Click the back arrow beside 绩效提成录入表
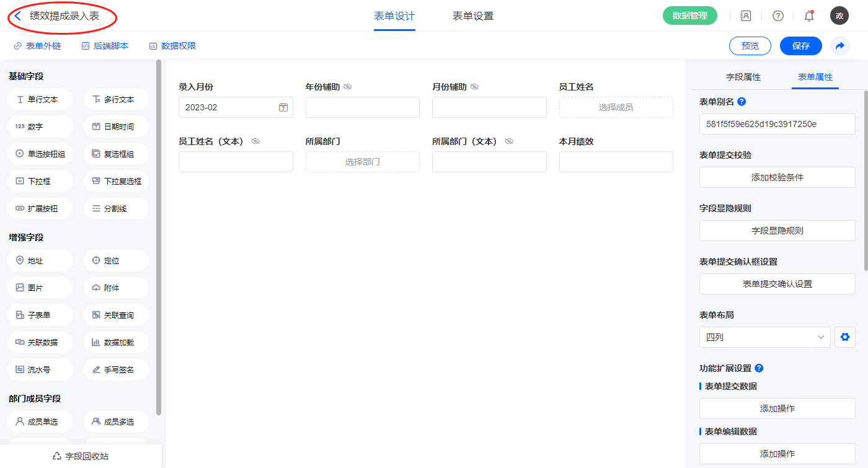Viewport: 868px width, 468px height. [x=18, y=16]
